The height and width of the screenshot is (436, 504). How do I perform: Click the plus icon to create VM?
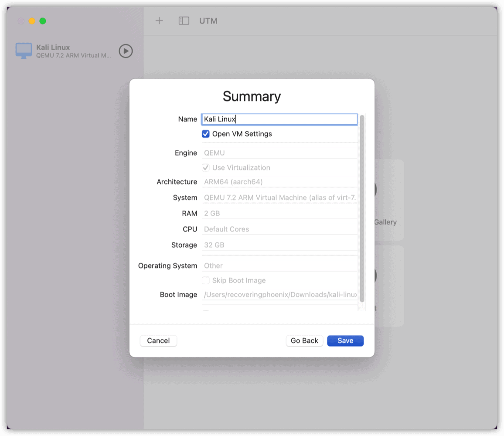[x=159, y=21]
